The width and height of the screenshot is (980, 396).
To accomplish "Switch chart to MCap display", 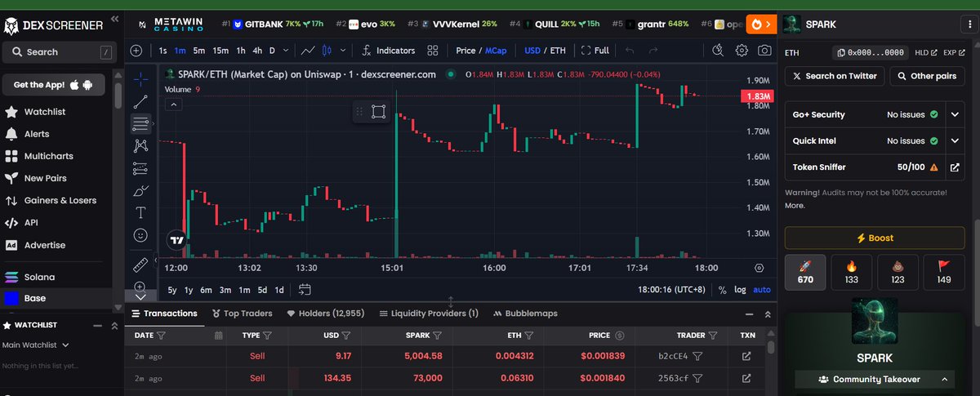I will point(496,51).
